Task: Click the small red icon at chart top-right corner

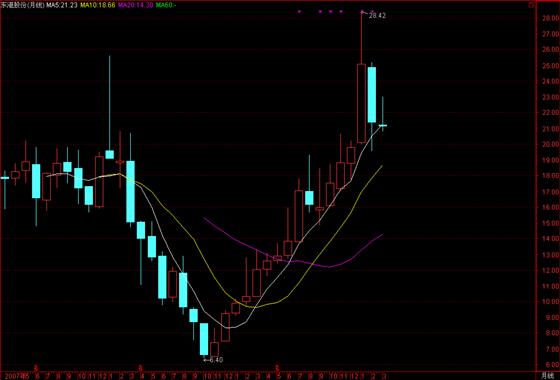Action: (531, 5)
